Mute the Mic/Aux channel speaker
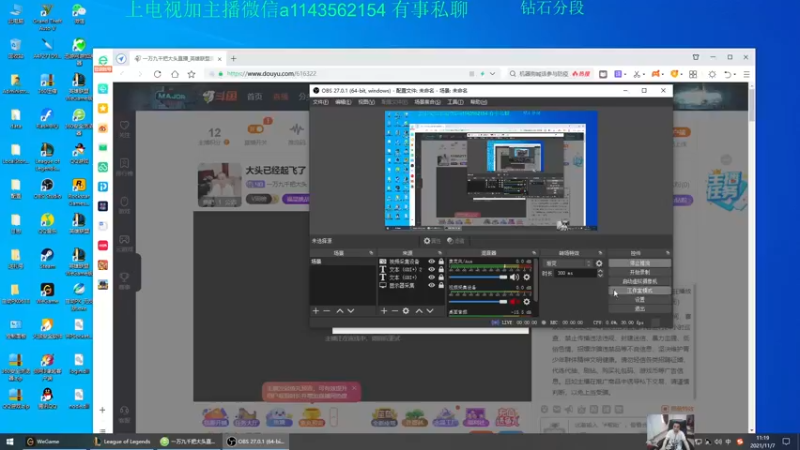Image resolution: width=800 pixels, height=450 pixels. click(x=514, y=277)
